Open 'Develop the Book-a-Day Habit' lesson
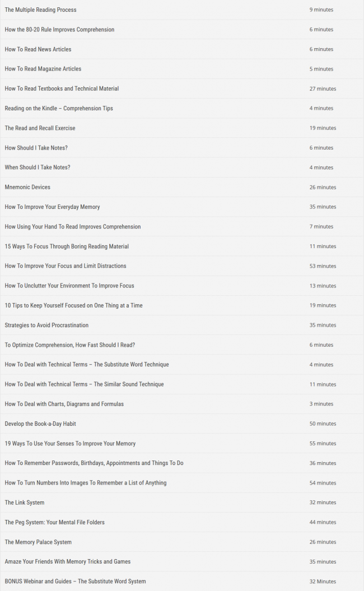The width and height of the screenshot is (364, 591). [40, 424]
